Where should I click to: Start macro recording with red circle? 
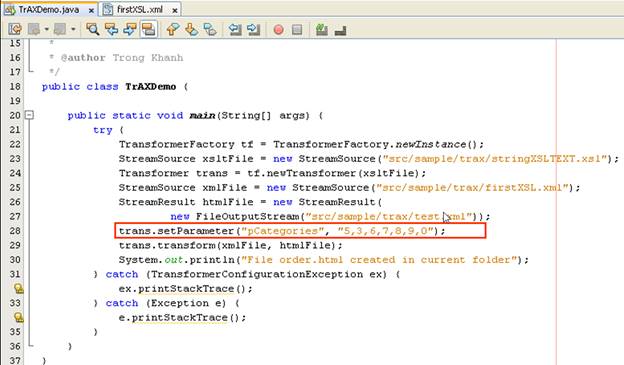[279, 29]
